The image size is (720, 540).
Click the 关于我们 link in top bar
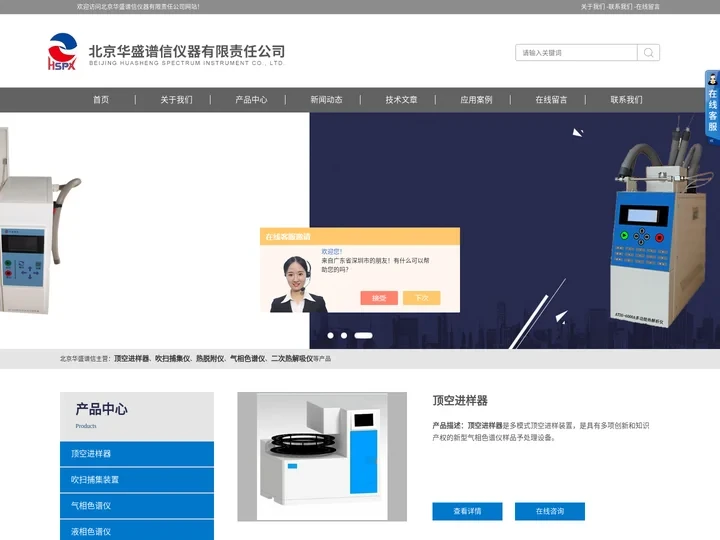coord(593,7)
